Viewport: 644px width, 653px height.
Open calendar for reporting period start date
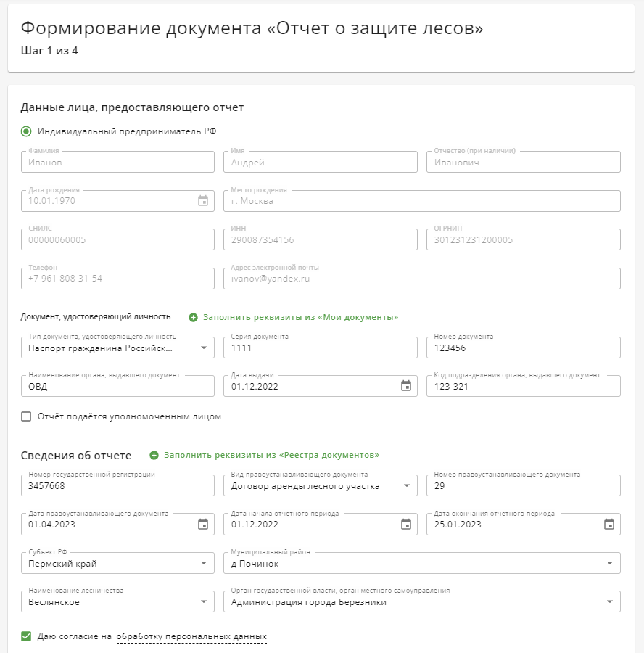(406, 524)
